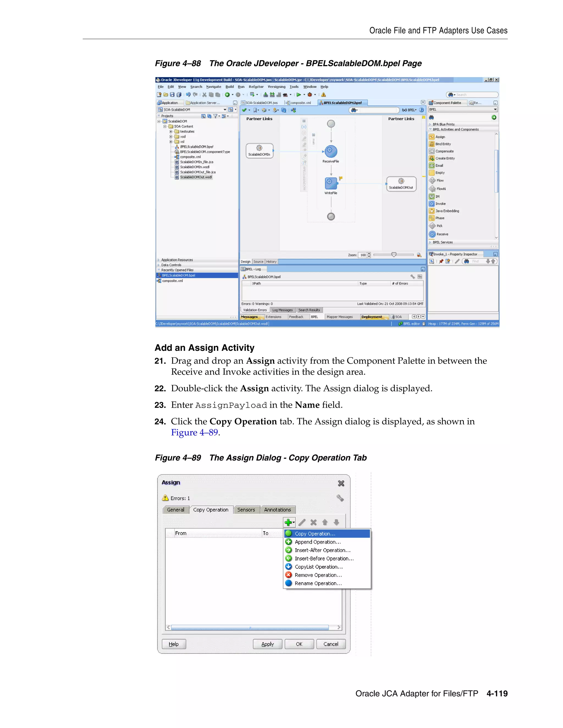The width and height of the screenshot is (563, 728).
Task: Collapse the SOA Content tree node
Action: pos(165,126)
